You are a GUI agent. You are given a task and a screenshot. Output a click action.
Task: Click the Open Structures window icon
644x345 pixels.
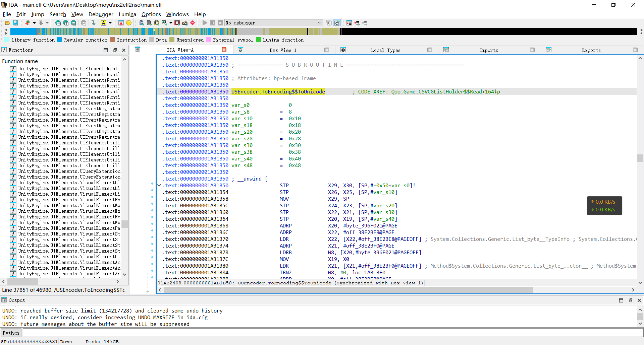point(157,23)
